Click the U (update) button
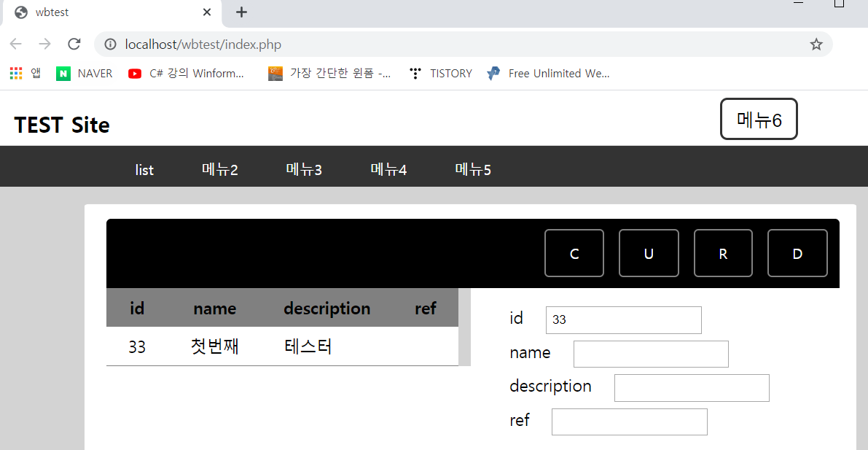The image size is (868, 450). [649, 253]
